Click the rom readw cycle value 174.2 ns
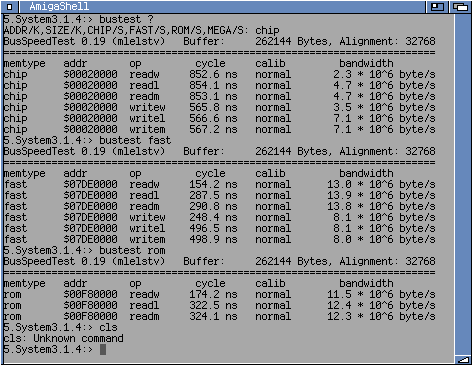472x365 pixels. pyautogui.click(x=213, y=294)
